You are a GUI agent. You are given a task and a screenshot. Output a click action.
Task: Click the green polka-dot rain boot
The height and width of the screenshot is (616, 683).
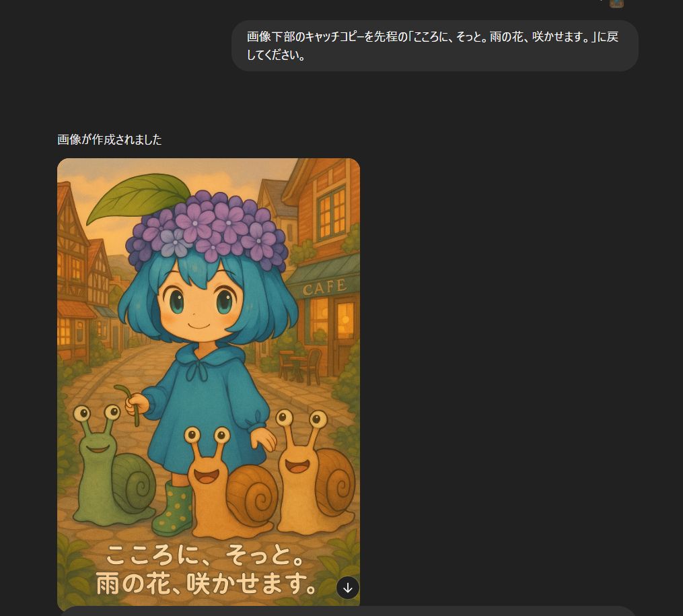coord(172,508)
